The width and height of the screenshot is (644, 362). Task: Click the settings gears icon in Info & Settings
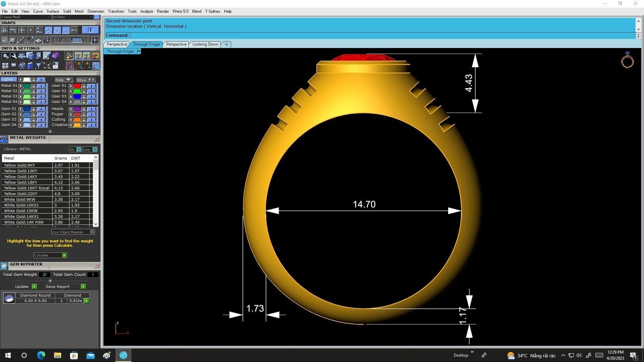click(5, 56)
